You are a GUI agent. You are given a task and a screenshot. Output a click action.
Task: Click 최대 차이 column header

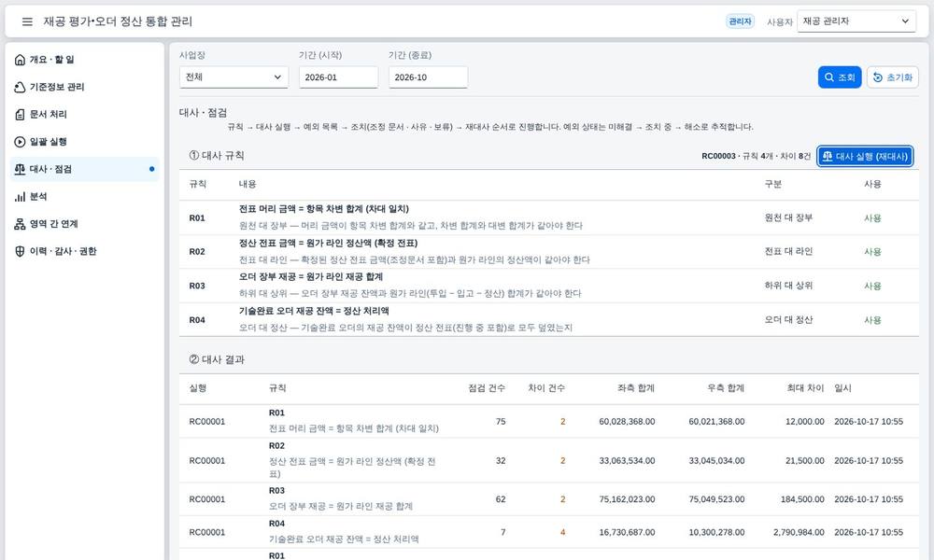pyautogui.click(x=805, y=388)
